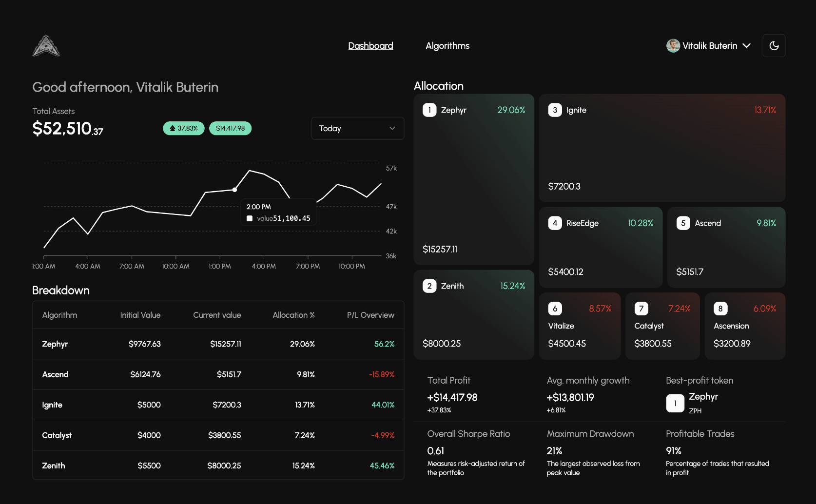Click the 37.83% gain badge

coord(184,128)
